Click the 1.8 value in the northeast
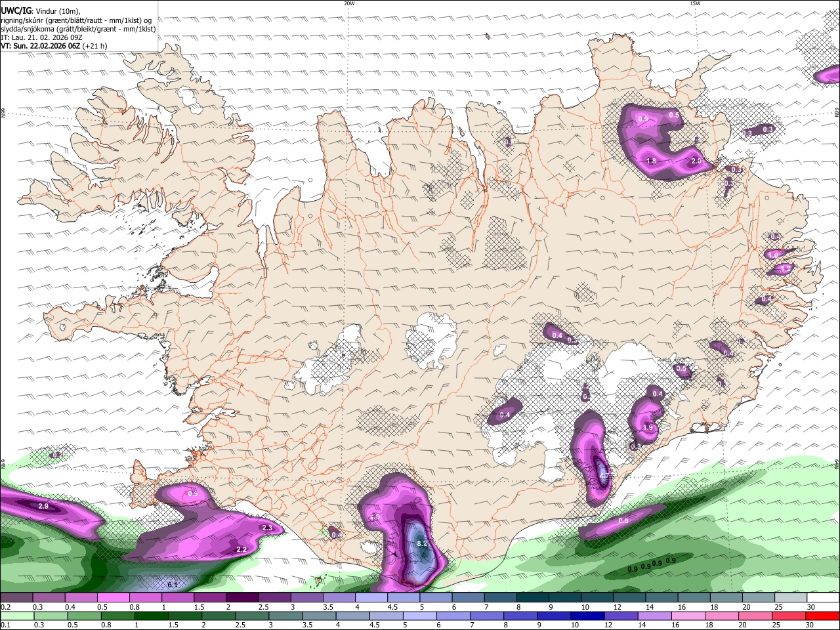Image resolution: width=840 pixels, height=630 pixels. 651,161
